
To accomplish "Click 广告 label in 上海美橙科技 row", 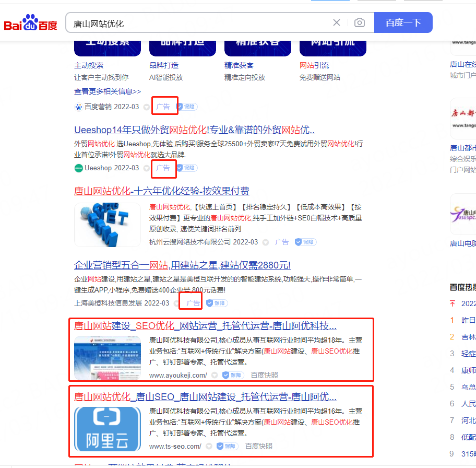I will click(x=193, y=303).
